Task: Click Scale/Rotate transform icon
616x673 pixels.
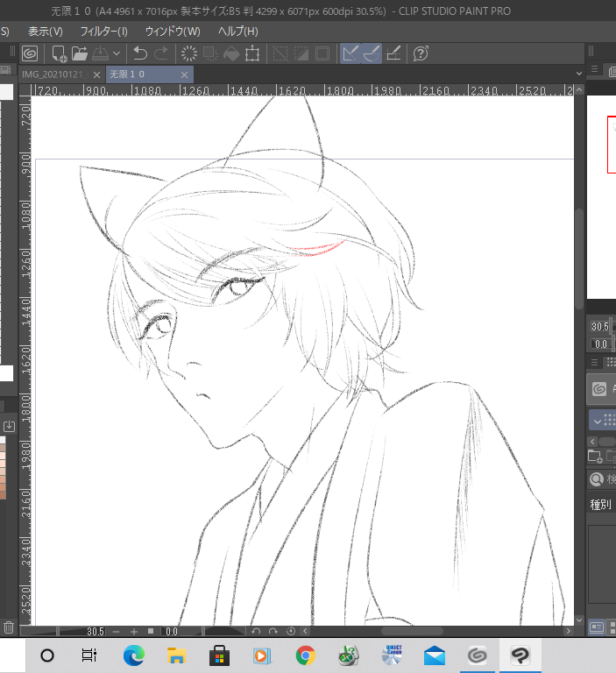Action: pos(252,53)
